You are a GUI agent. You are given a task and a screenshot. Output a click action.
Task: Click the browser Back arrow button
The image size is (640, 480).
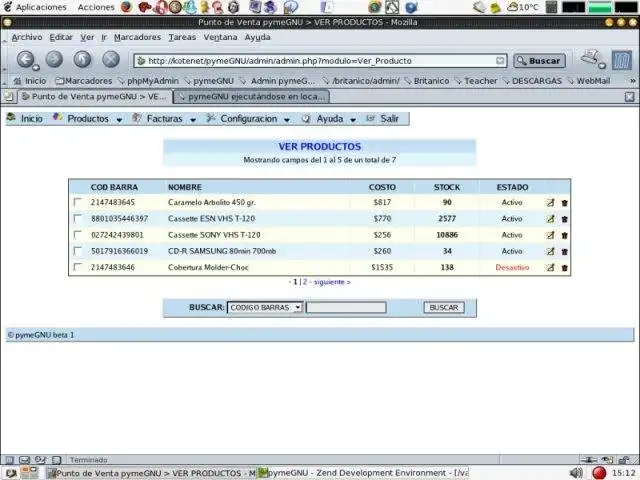(x=26, y=60)
